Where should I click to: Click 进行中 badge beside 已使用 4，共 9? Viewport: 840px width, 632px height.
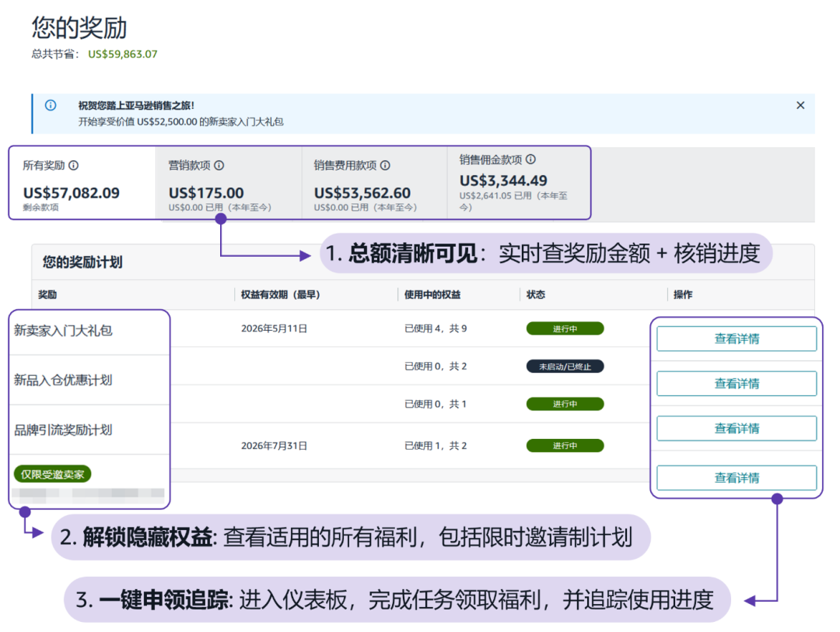pyautogui.click(x=565, y=328)
